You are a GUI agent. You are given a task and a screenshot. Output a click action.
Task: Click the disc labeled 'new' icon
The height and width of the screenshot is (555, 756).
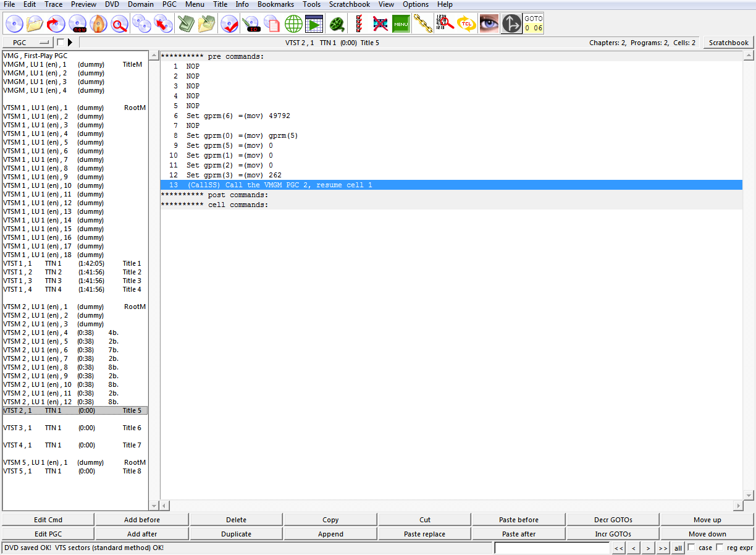tap(77, 23)
